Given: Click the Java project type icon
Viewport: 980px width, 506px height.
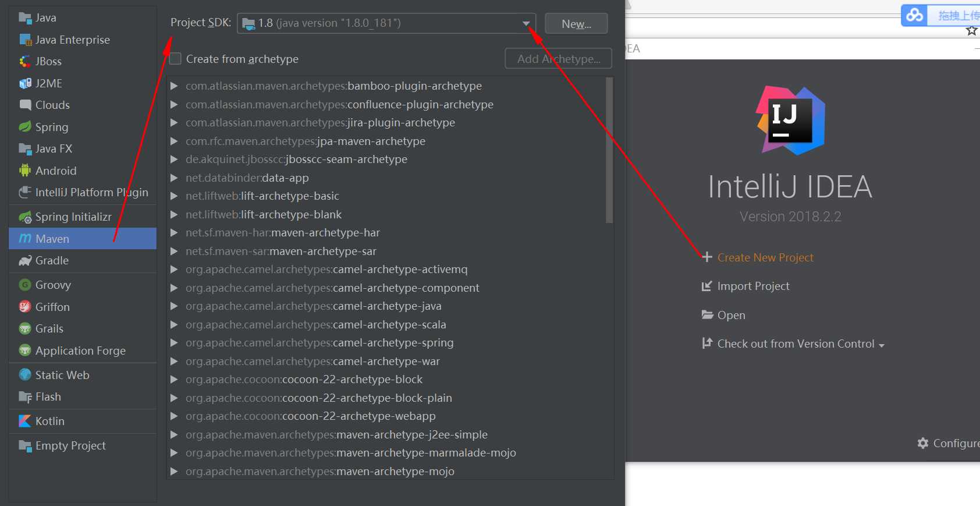Looking at the screenshot, I should [25, 18].
